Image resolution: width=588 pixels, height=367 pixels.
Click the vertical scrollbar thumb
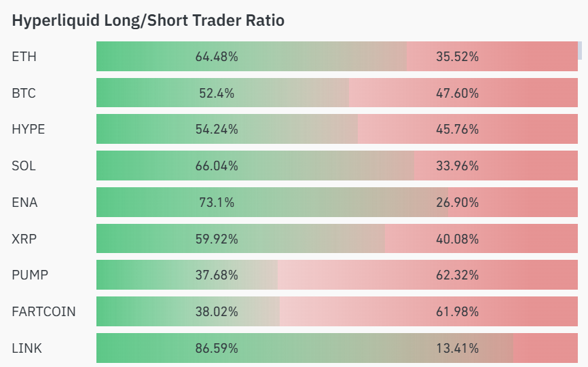pyautogui.click(x=580, y=51)
